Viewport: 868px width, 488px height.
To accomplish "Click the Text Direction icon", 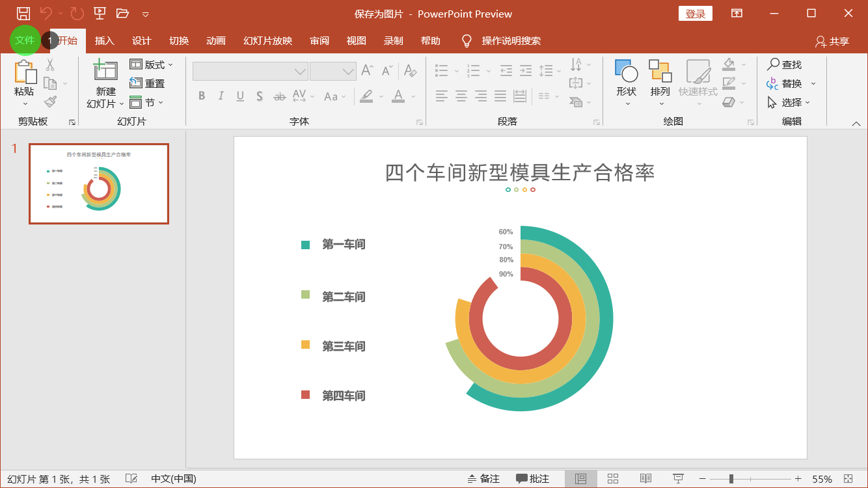I will tap(576, 64).
